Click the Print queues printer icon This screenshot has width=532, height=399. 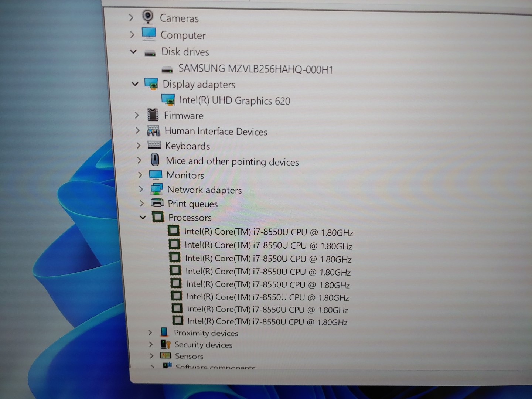pyautogui.click(x=157, y=202)
